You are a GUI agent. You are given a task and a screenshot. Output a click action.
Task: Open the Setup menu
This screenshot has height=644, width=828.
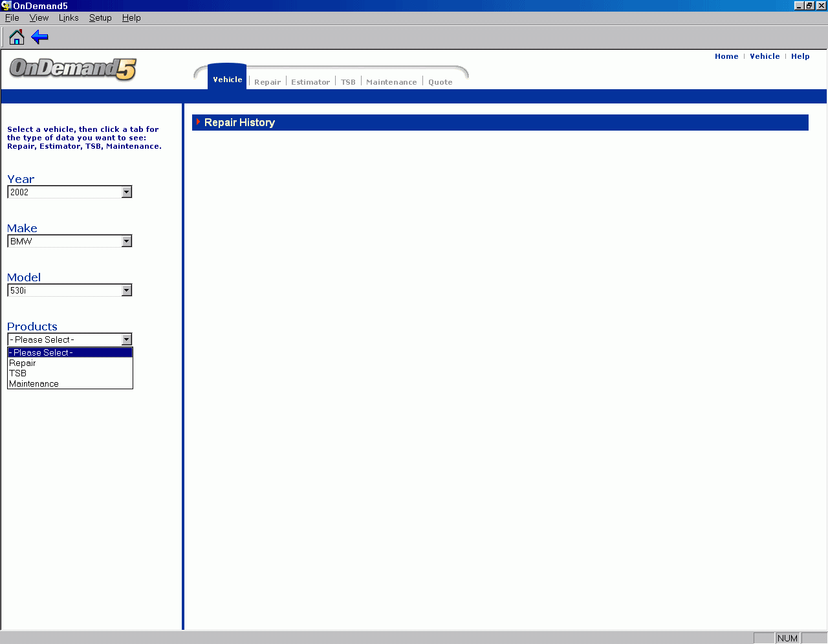tap(100, 18)
